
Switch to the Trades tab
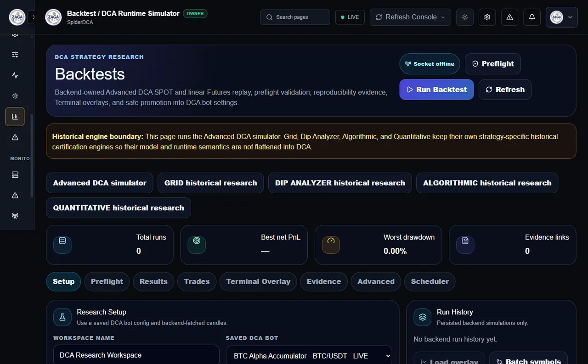click(x=197, y=281)
